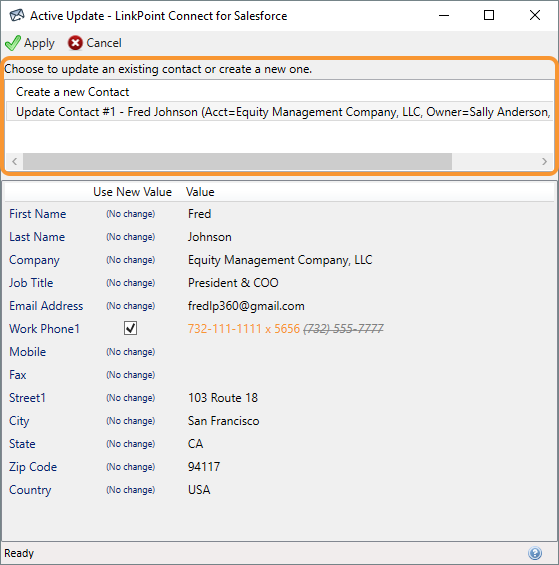Click the value Johnson
This screenshot has height=565, width=559.
click(x=210, y=237)
